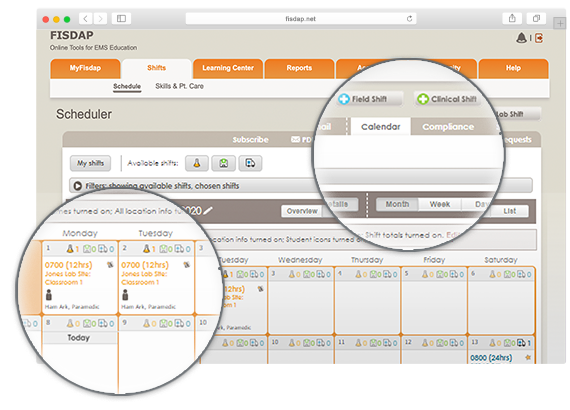The height and width of the screenshot is (410, 570).
Task: Go forward with the browser forward arrow
Action: click(x=101, y=19)
